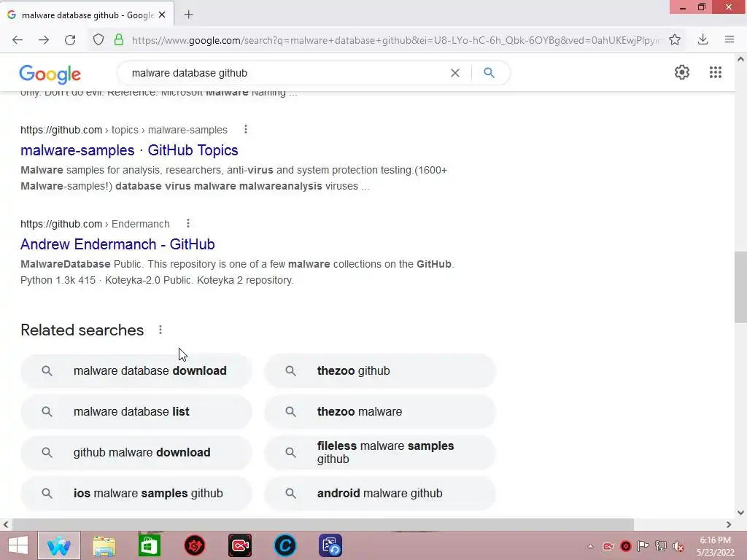Open the downloads panel
The width and height of the screenshot is (747, 560).
click(703, 40)
